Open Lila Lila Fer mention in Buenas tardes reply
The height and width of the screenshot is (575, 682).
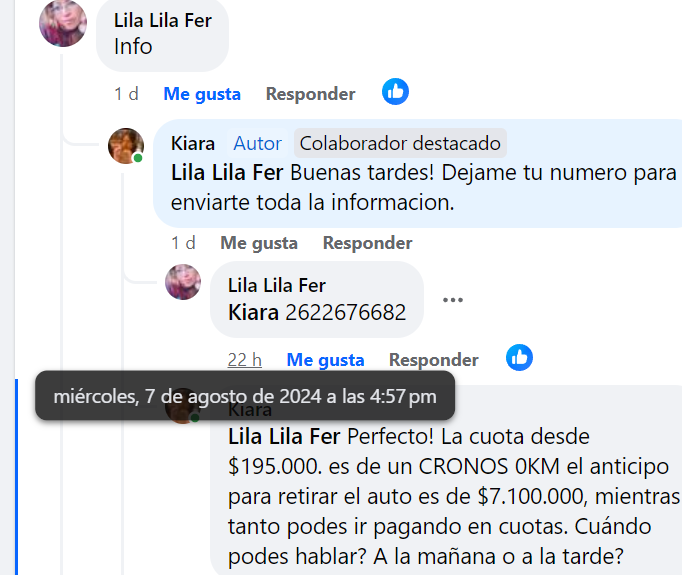(227, 172)
